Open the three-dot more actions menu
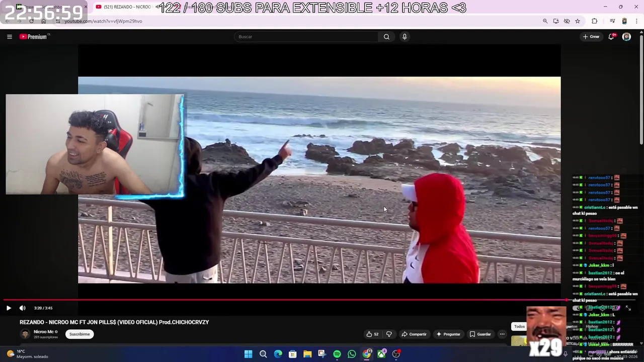This screenshot has width=644, height=362. (x=502, y=334)
